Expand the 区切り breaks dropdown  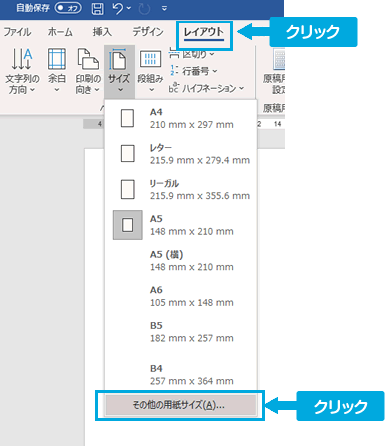coord(192,53)
